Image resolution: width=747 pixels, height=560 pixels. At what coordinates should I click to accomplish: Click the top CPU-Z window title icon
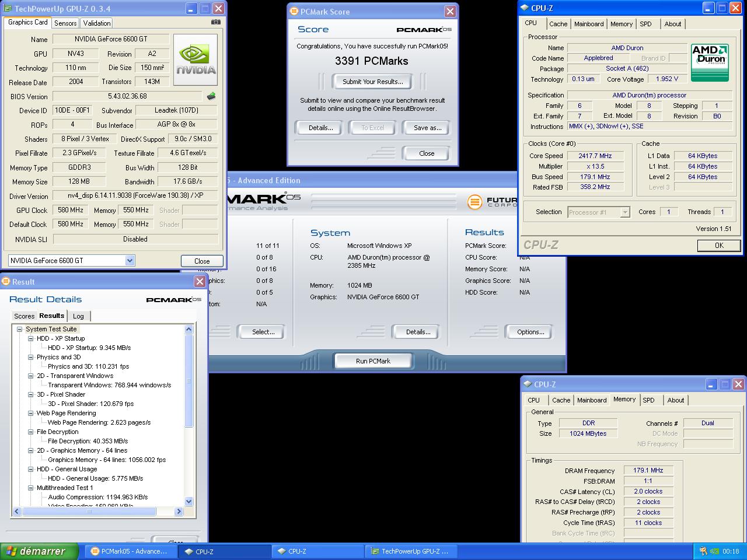[x=523, y=8]
